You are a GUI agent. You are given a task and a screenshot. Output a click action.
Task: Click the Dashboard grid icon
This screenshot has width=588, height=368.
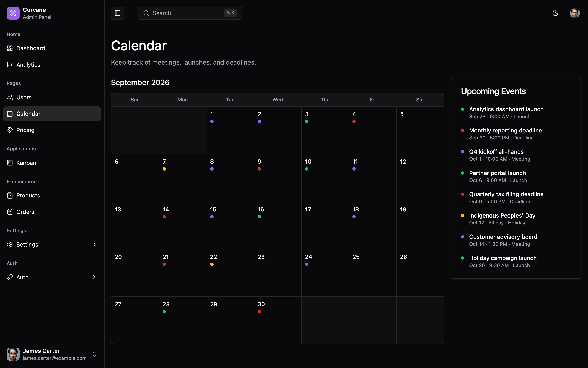point(10,48)
